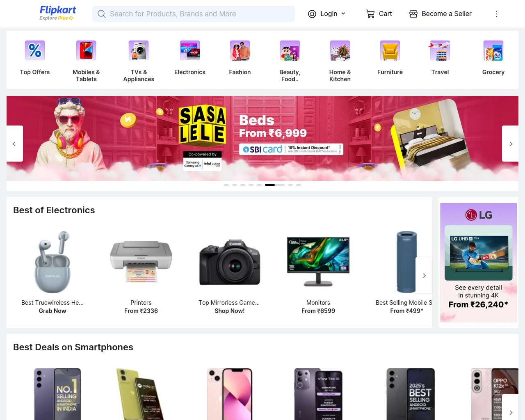Open the Top Offers percent icon
Screen dimensions: 525x420
point(35,50)
